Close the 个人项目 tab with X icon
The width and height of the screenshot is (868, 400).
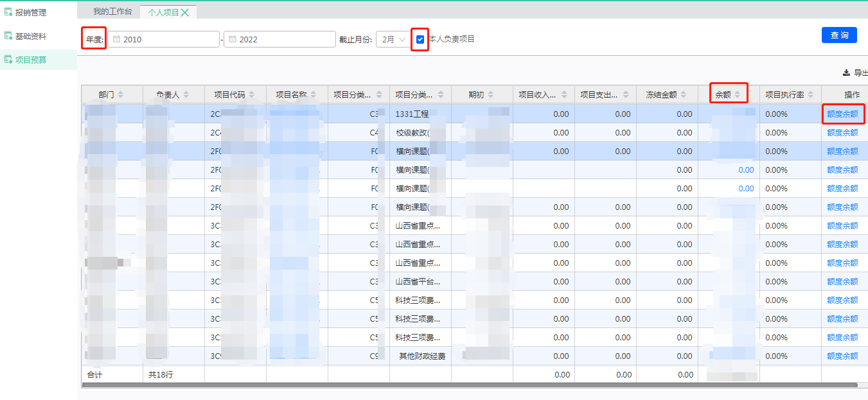pyautogui.click(x=185, y=12)
